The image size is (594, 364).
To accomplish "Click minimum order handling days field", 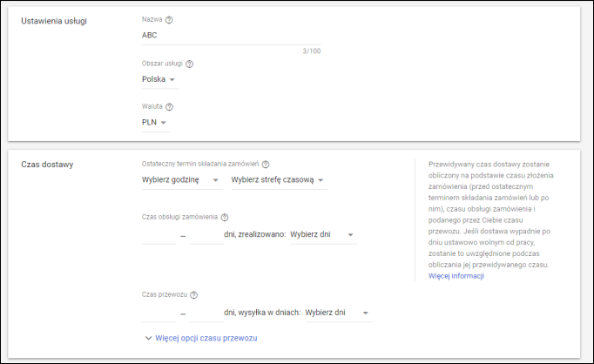I will pyautogui.click(x=159, y=234).
